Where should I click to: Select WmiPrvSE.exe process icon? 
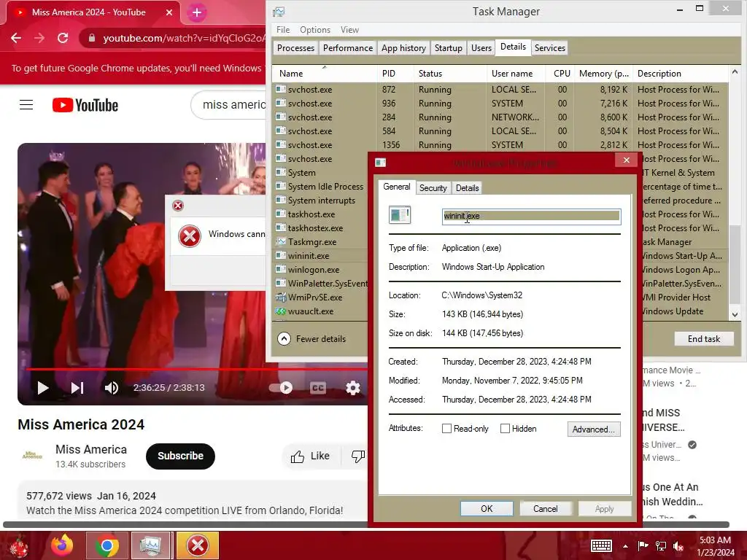tap(281, 297)
